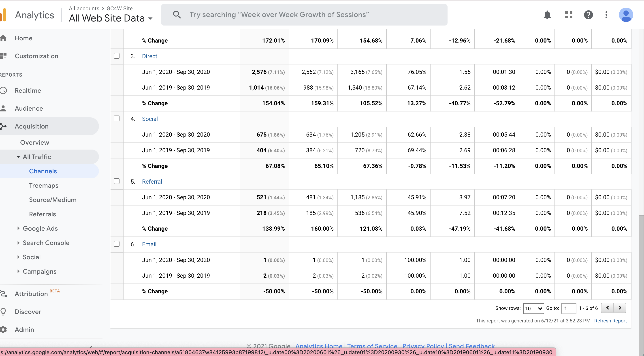Open the Referral channel link
The width and height of the screenshot is (644, 356).
pyautogui.click(x=152, y=181)
